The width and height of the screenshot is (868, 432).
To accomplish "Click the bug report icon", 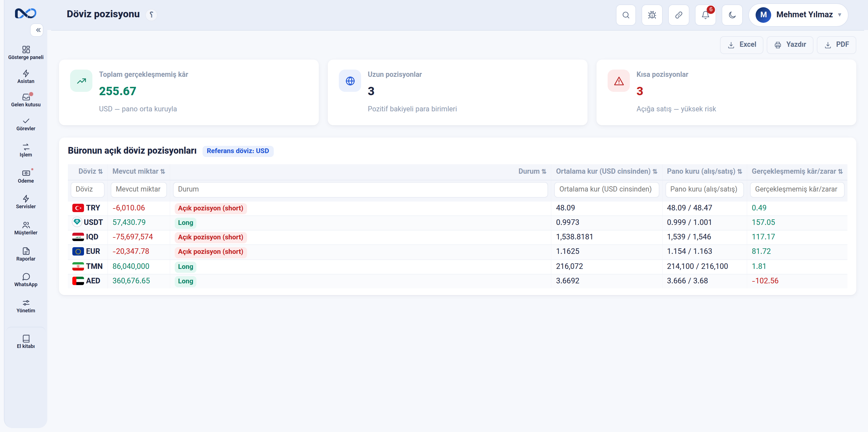I will pos(652,15).
